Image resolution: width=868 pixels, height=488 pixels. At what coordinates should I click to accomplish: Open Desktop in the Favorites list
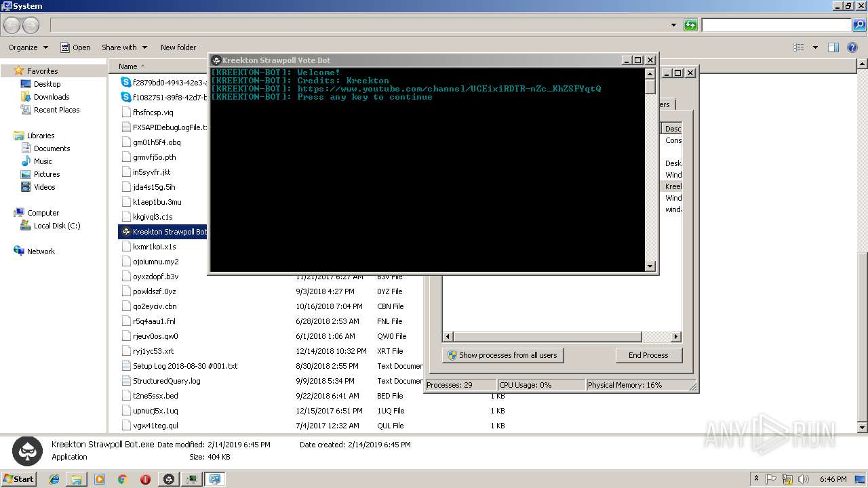click(x=47, y=84)
